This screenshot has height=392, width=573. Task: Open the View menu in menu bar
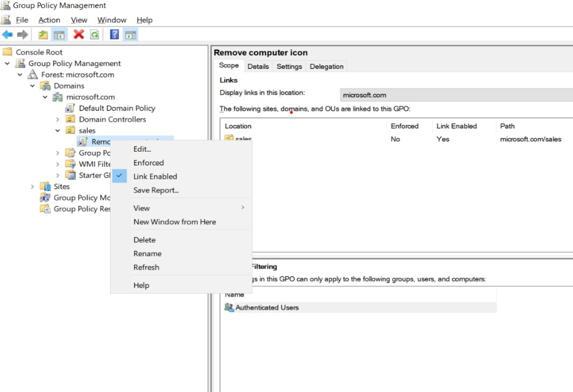[79, 20]
